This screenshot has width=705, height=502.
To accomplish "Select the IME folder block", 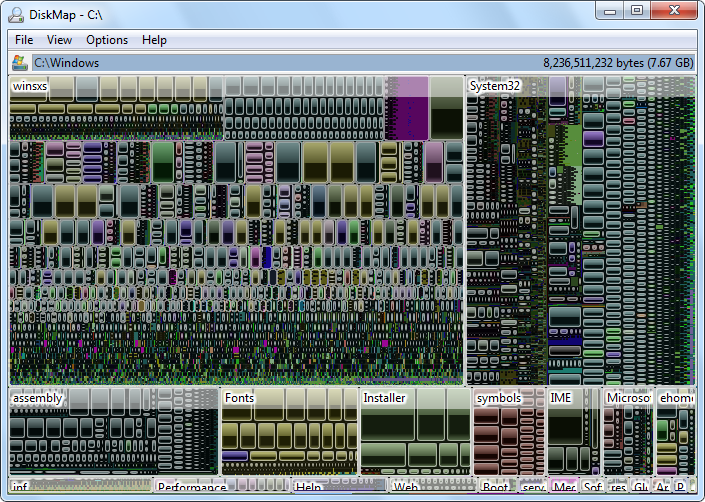I will [573, 431].
